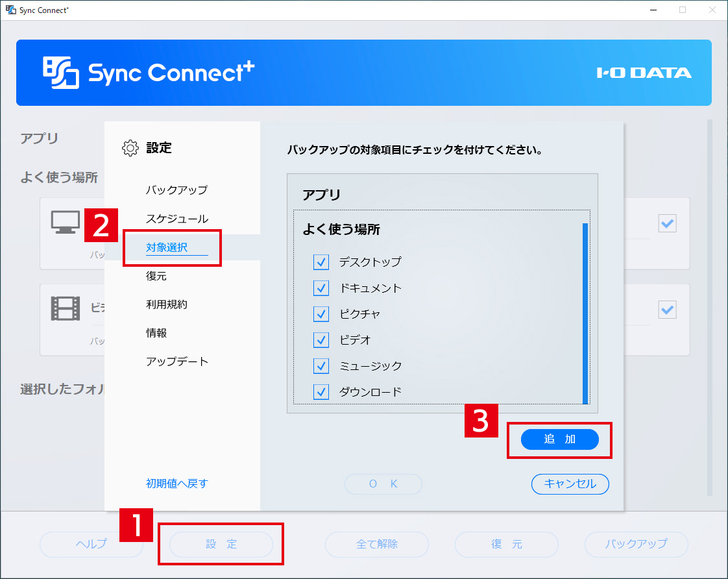Click the キャンセル button
This screenshot has width=728, height=579.
pos(570,484)
